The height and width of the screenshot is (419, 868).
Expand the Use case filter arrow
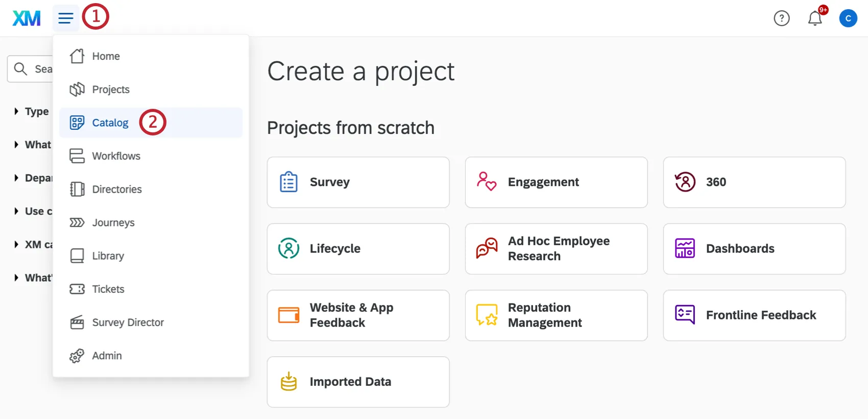[x=16, y=211]
